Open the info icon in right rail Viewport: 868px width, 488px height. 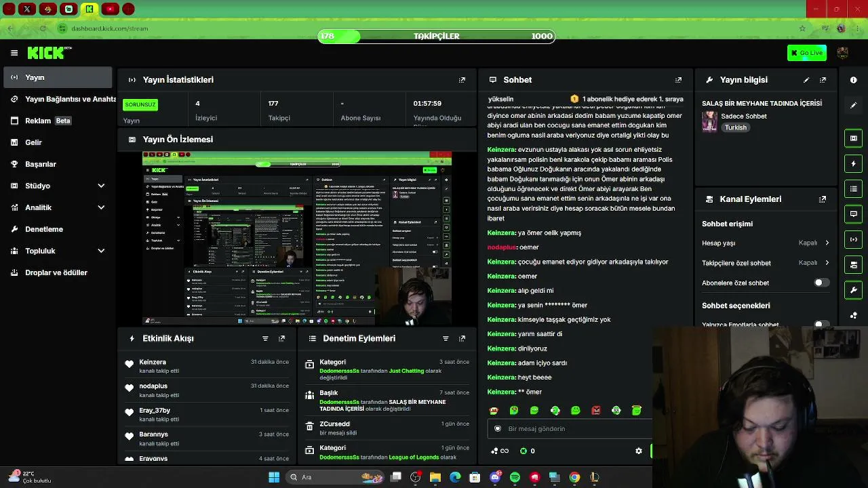(x=854, y=80)
